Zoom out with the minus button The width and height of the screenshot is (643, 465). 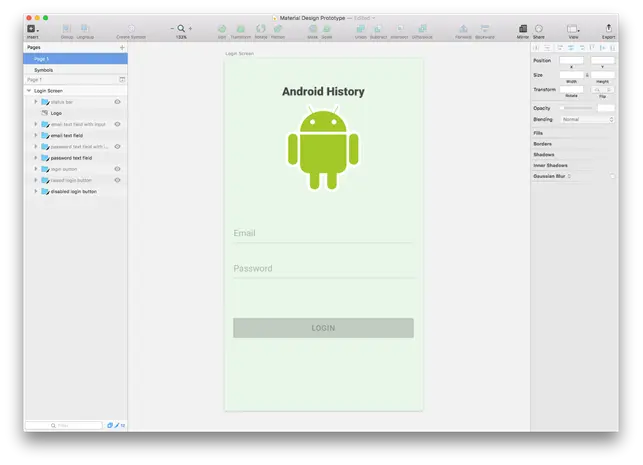pos(172,28)
